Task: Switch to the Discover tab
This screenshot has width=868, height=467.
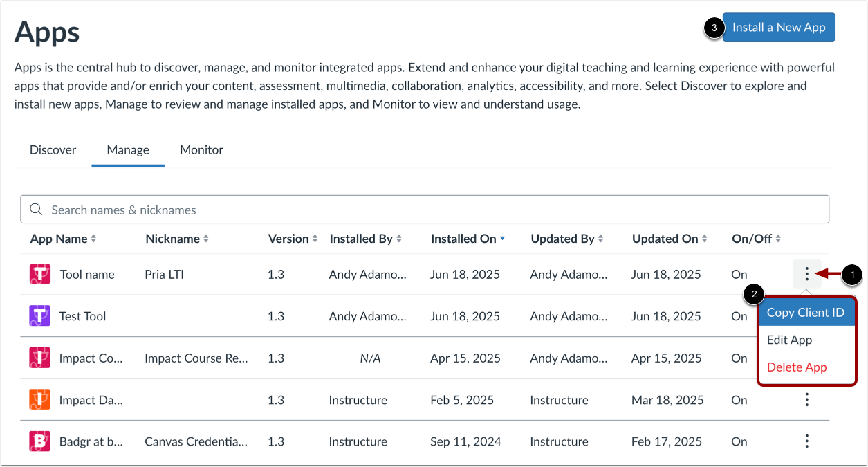Action: click(x=53, y=150)
